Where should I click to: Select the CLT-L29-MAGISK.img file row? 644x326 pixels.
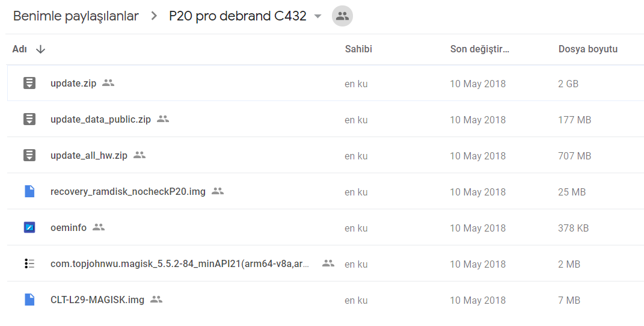(x=325, y=300)
